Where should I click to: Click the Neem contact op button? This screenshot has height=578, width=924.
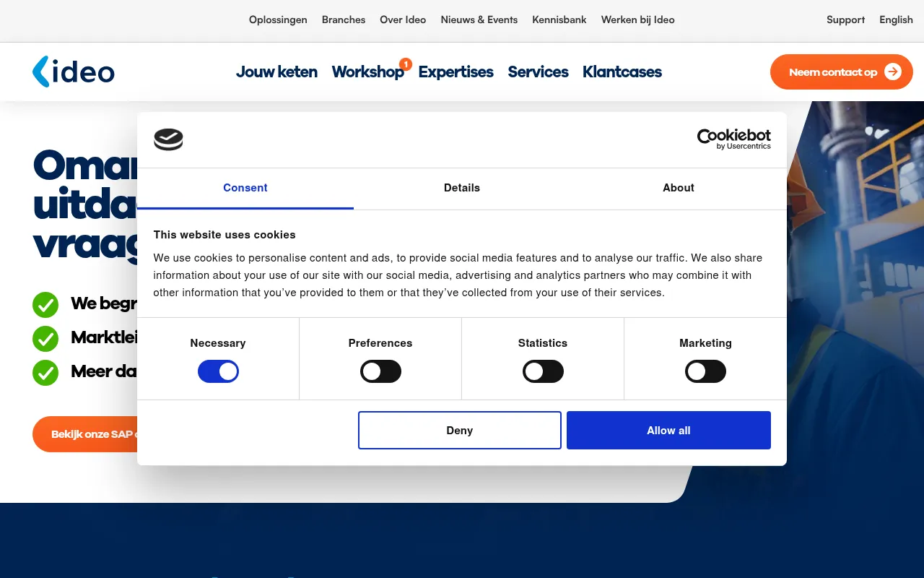click(842, 72)
